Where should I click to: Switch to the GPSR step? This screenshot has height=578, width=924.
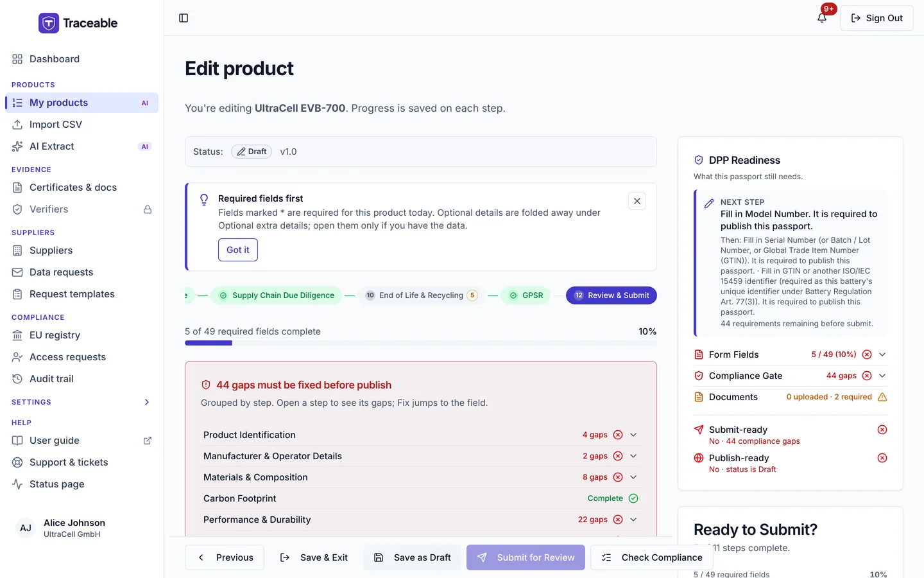(526, 295)
